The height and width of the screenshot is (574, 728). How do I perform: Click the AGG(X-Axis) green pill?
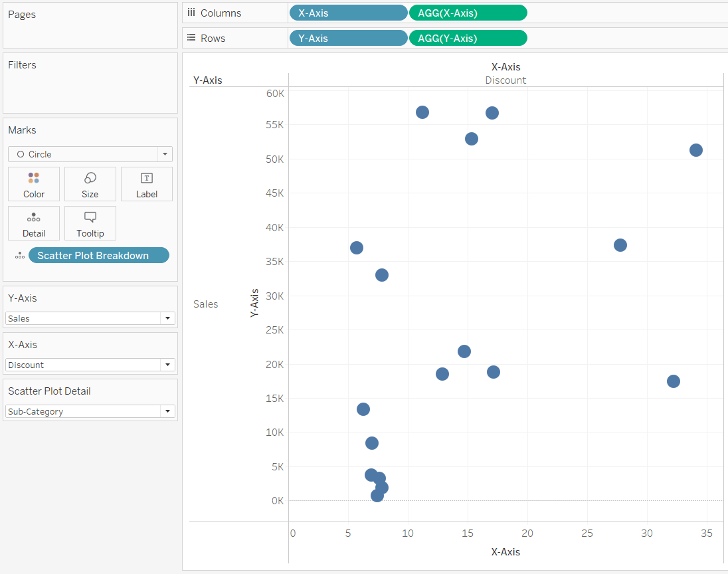click(x=468, y=12)
